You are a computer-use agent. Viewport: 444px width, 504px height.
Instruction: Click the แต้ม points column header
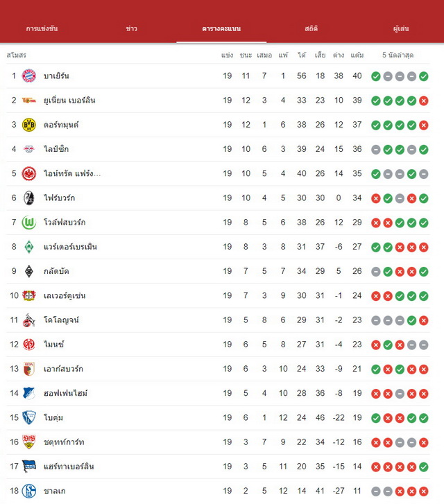(x=357, y=55)
